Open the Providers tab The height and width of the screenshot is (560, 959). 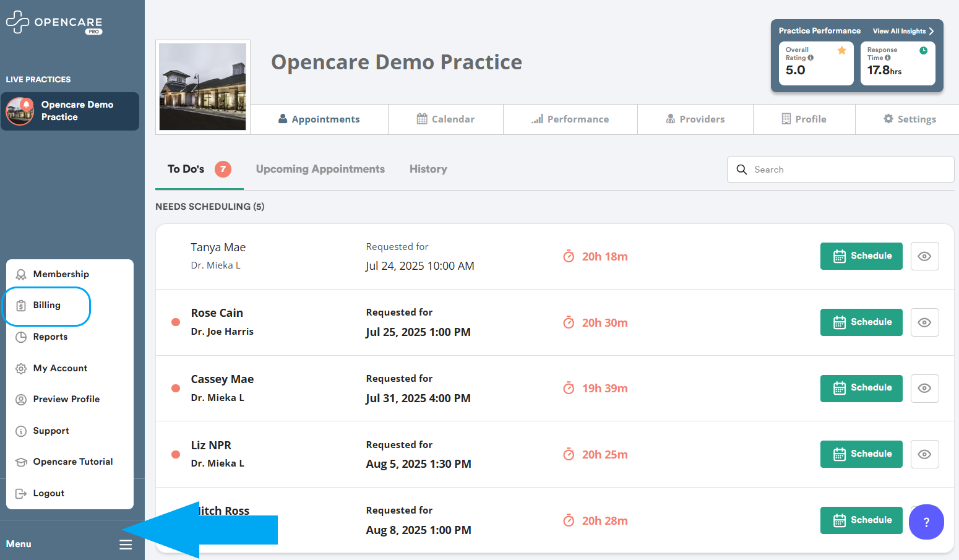(695, 119)
